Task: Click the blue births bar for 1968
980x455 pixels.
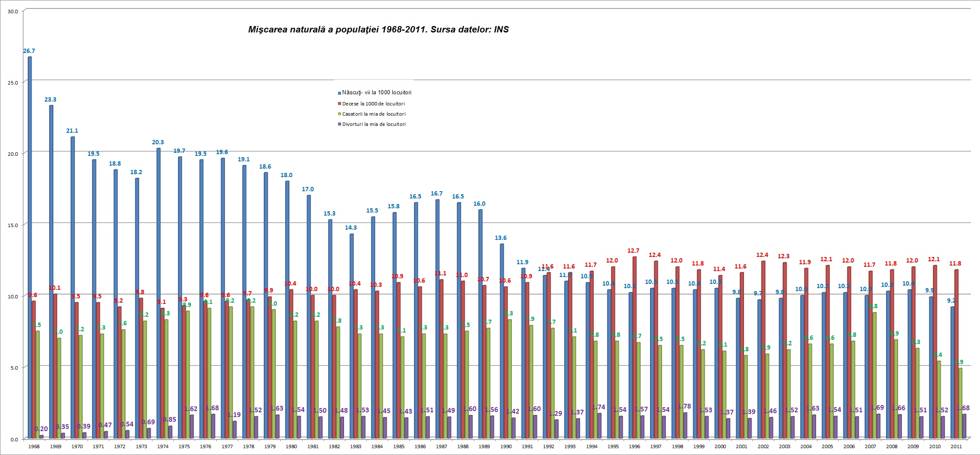Action: (30, 248)
